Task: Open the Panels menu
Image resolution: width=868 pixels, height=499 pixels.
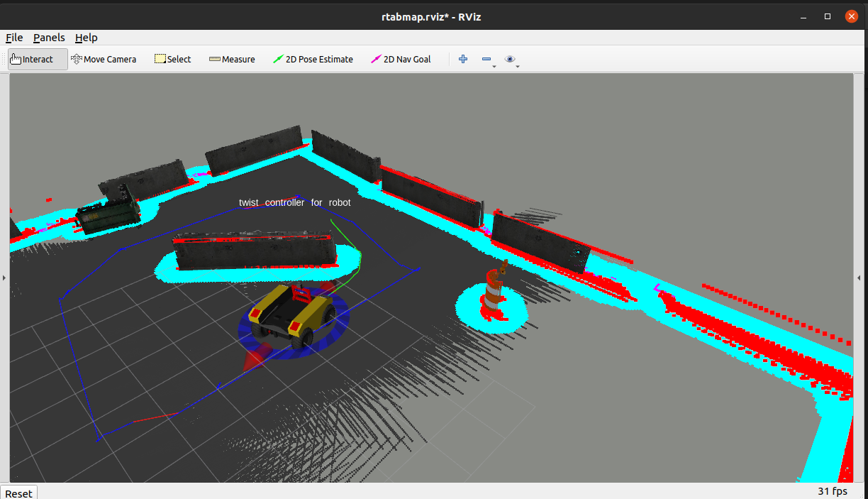Action: click(49, 38)
